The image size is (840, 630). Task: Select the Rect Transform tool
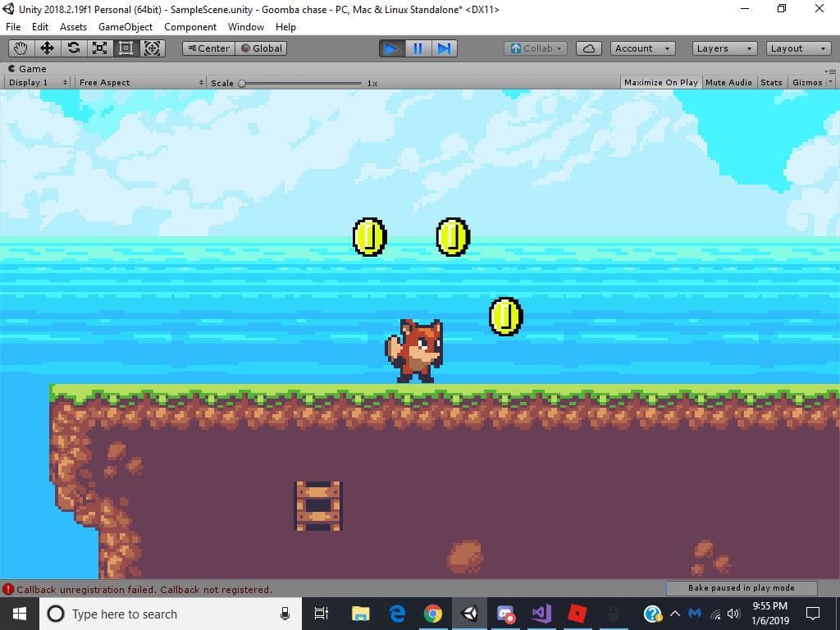click(126, 48)
